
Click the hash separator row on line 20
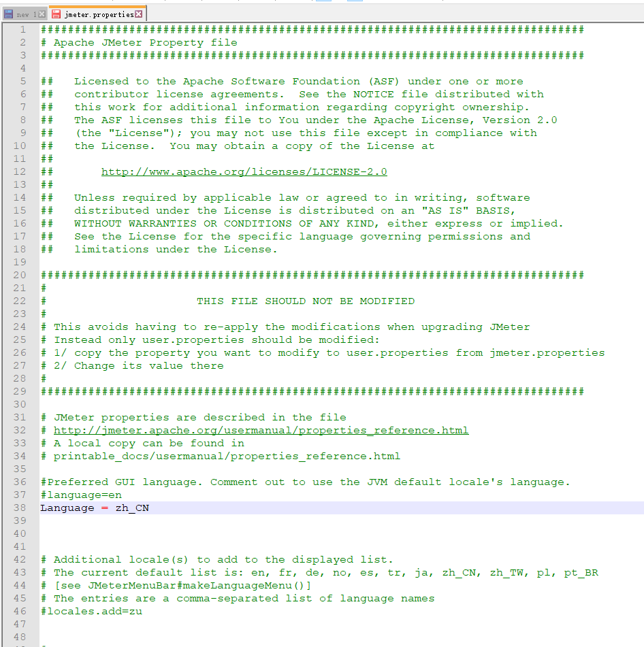tap(312, 276)
